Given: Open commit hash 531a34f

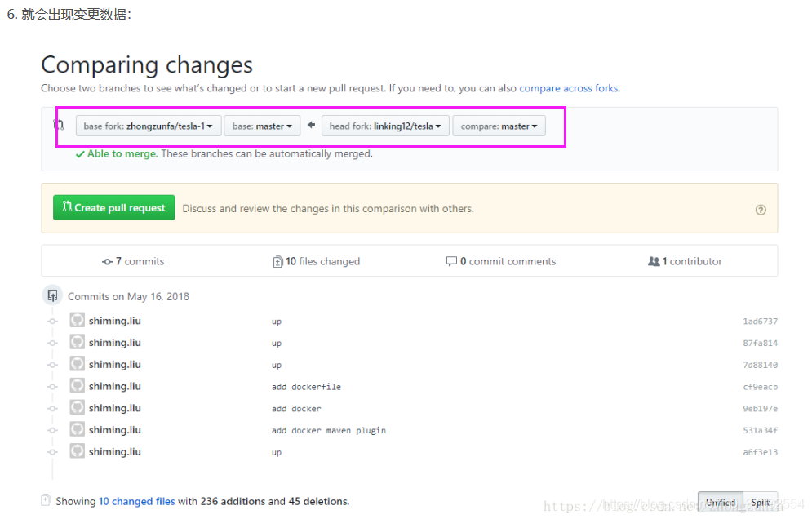Looking at the screenshot, I should 761,430.
